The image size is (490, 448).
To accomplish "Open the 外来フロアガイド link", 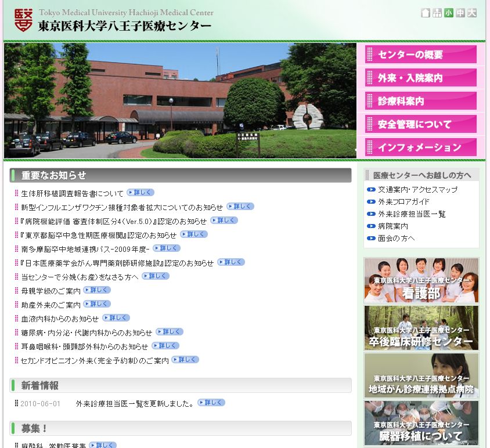I will click(x=403, y=201).
